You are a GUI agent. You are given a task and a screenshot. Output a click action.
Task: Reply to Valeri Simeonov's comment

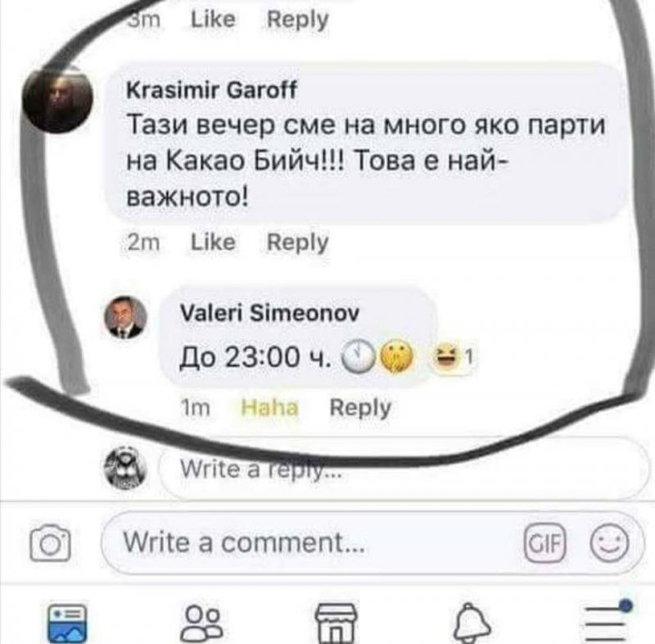pos(360,408)
